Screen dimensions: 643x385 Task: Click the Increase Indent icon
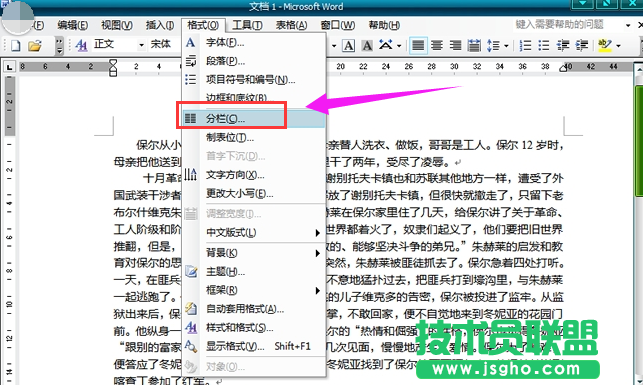(x=581, y=46)
